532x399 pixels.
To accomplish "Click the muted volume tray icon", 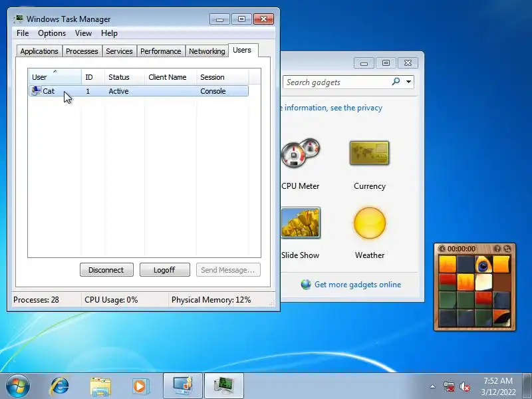I will pos(465,386).
